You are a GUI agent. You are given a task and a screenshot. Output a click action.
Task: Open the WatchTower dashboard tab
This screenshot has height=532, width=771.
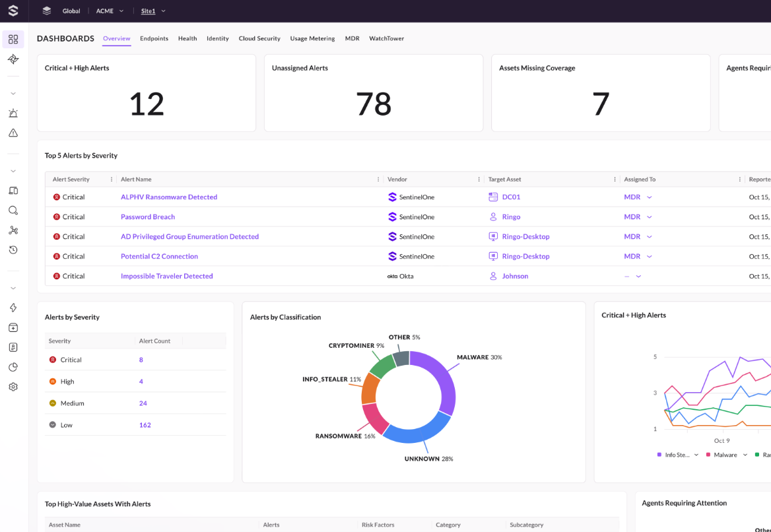[386, 38]
